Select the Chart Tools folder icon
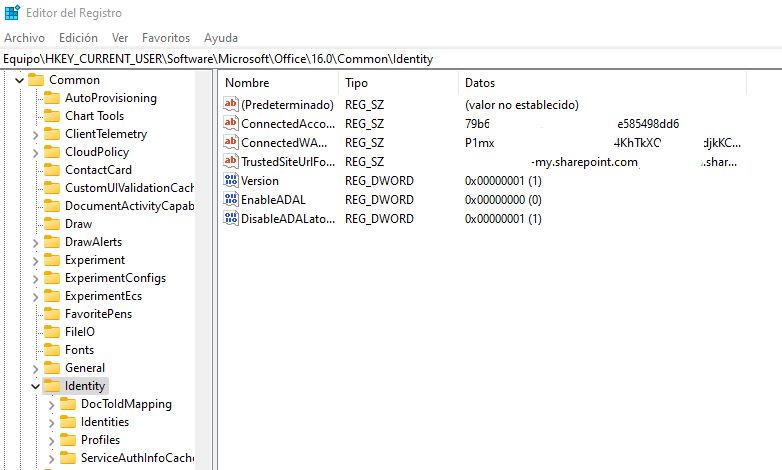This screenshot has height=470, width=782. click(x=52, y=116)
